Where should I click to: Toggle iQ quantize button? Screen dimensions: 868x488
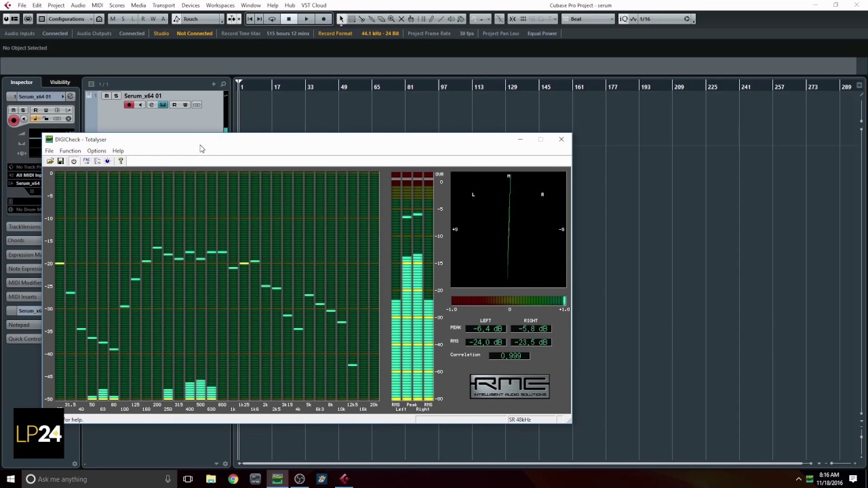pyautogui.click(x=625, y=19)
